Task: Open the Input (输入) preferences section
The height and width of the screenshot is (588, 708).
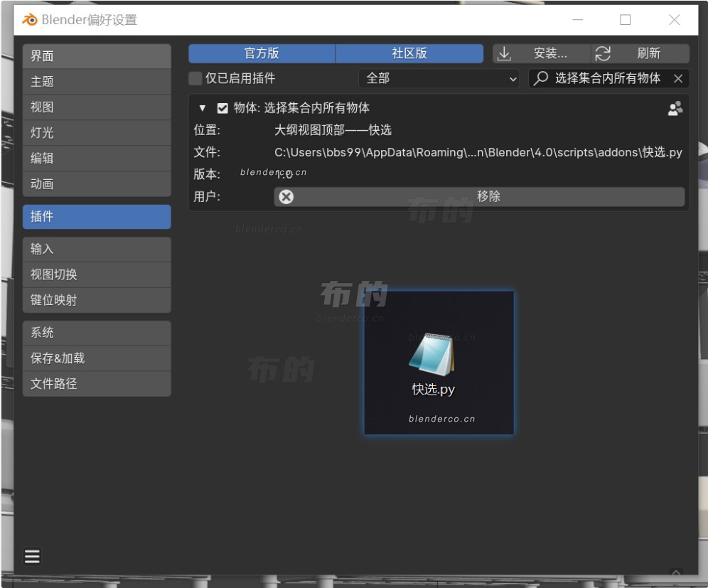Action: tap(97, 249)
